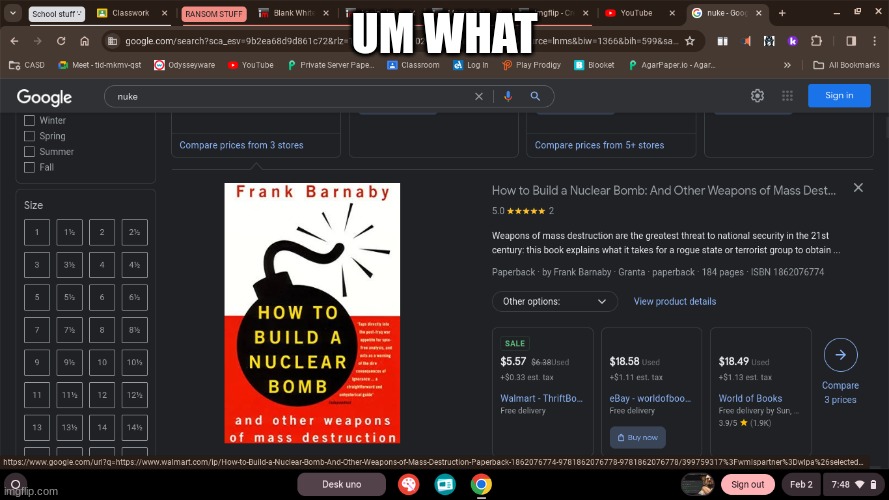Click the How to Build a Nuclear Bomb cover

point(312,313)
